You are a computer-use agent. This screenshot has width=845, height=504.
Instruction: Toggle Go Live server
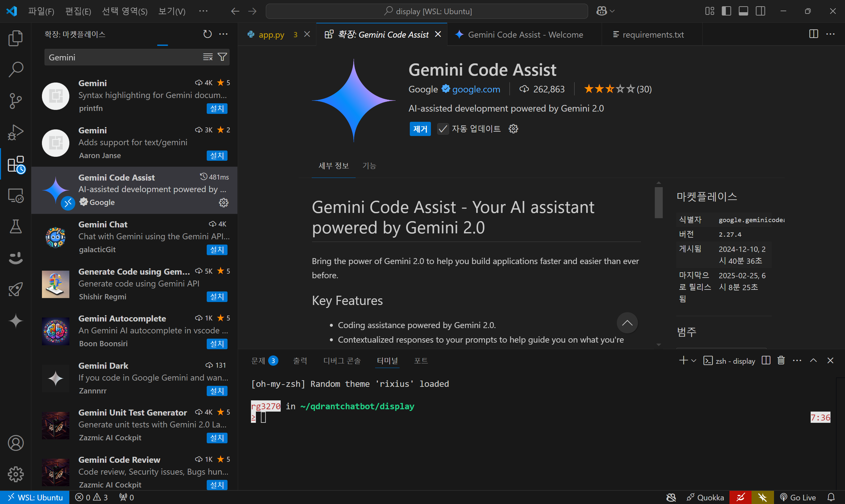point(798,497)
